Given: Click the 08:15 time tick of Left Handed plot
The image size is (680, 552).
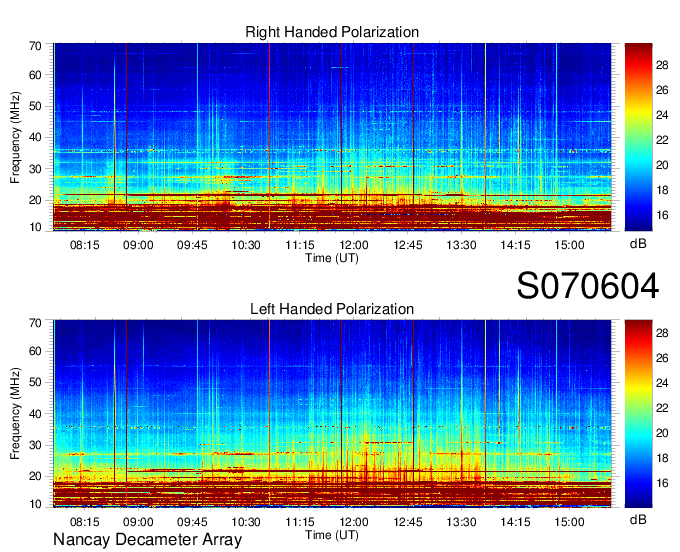Looking at the screenshot, I should click(85, 522).
